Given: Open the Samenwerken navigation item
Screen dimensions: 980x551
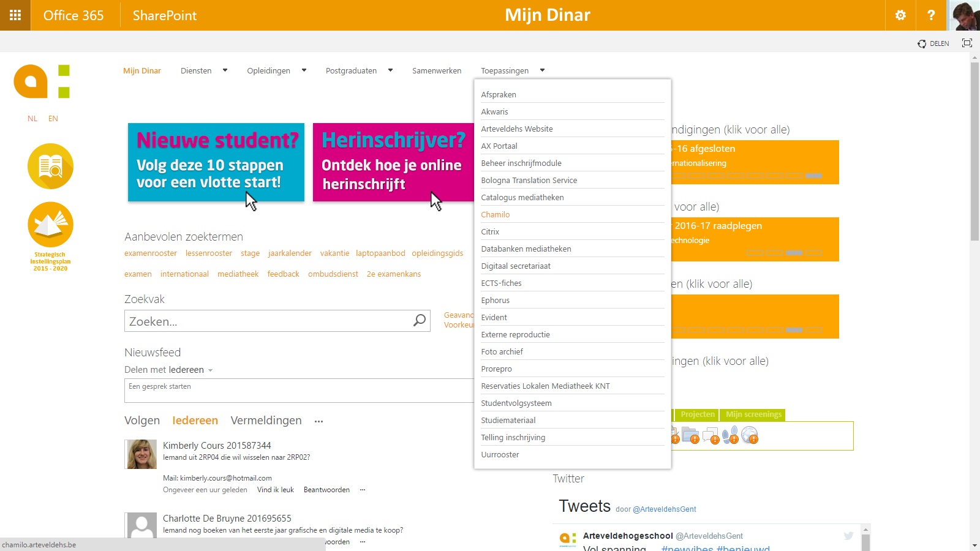Looking at the screenshot, I should pyautogui.click(x=437, y=71).
